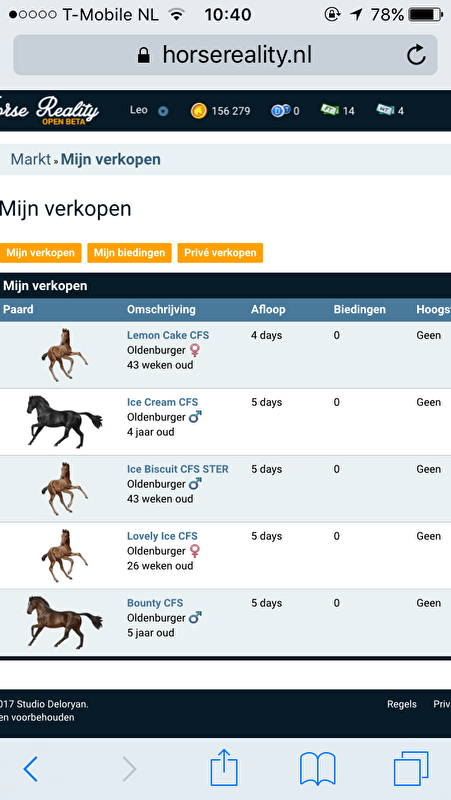Open the Lemon Cake CFS foal thumbnail

click(x=64, y=355)
